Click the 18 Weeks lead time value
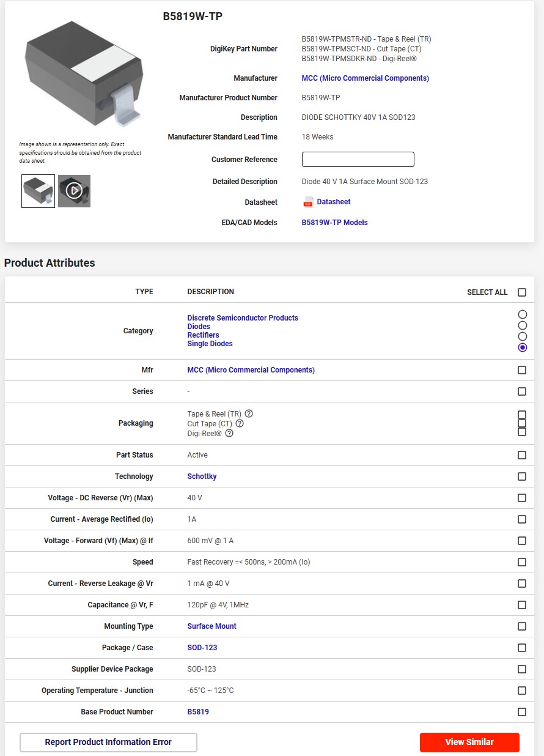This screenshot has height=756, width=544. pyautogui.click(x=318, y=137)
